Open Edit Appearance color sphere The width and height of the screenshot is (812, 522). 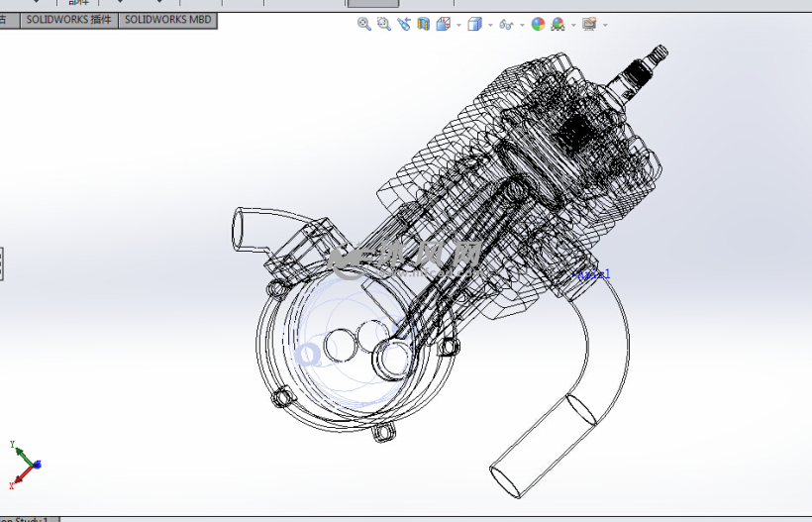click(538, 25)
